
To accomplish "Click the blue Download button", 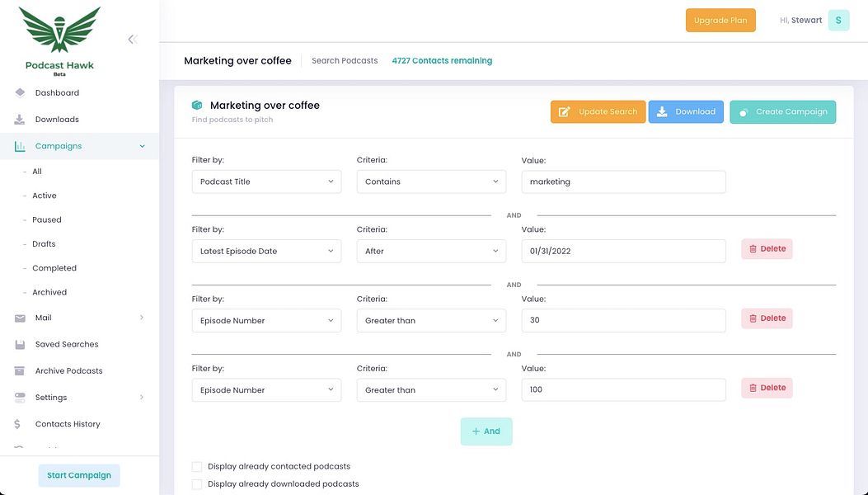I will coord(686,111).
